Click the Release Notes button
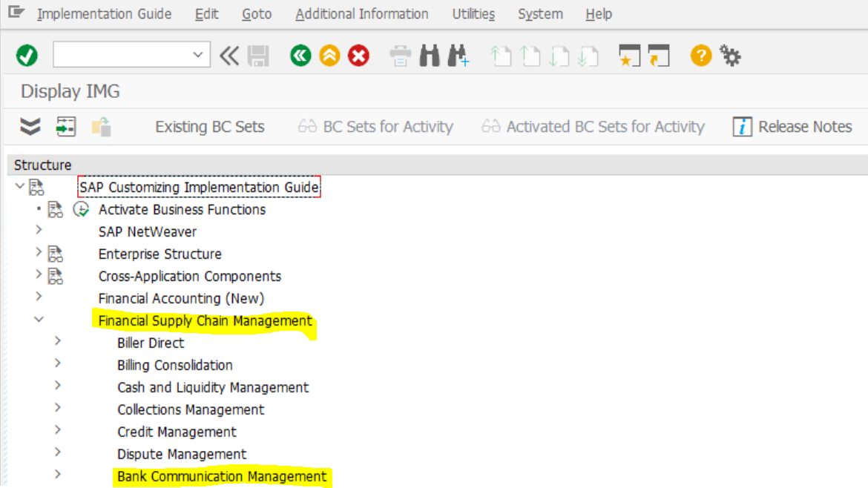Screen dimensions: 868x488 click(x=792, y=127)
